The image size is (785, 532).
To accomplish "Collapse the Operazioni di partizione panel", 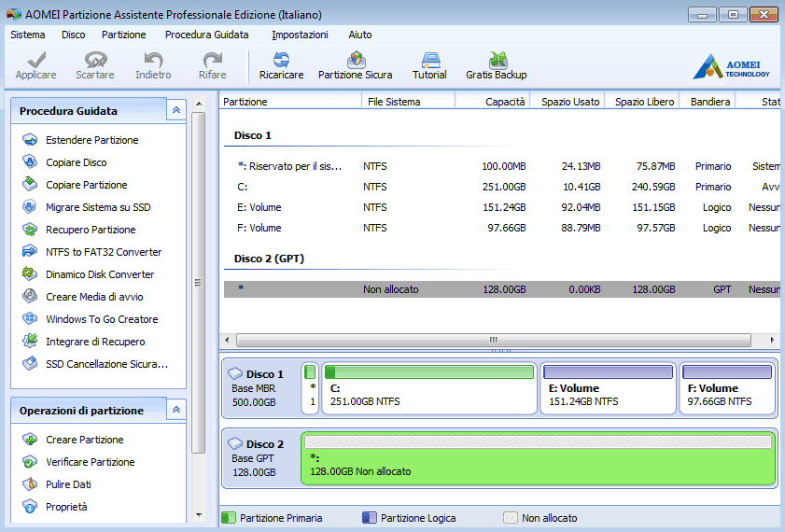I will (x=176, y=410).
